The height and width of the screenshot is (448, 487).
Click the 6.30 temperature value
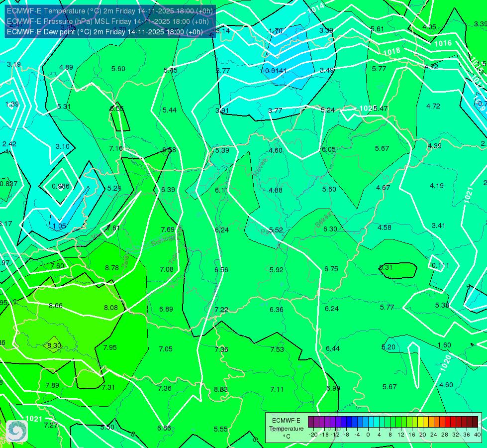click(x=330, y=229)
